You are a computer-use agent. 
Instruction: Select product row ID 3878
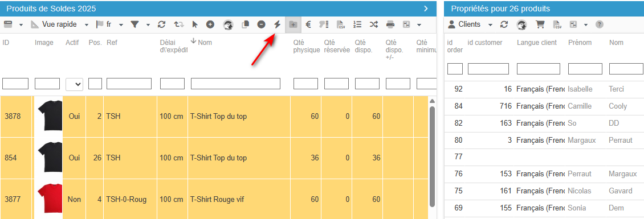214,117
